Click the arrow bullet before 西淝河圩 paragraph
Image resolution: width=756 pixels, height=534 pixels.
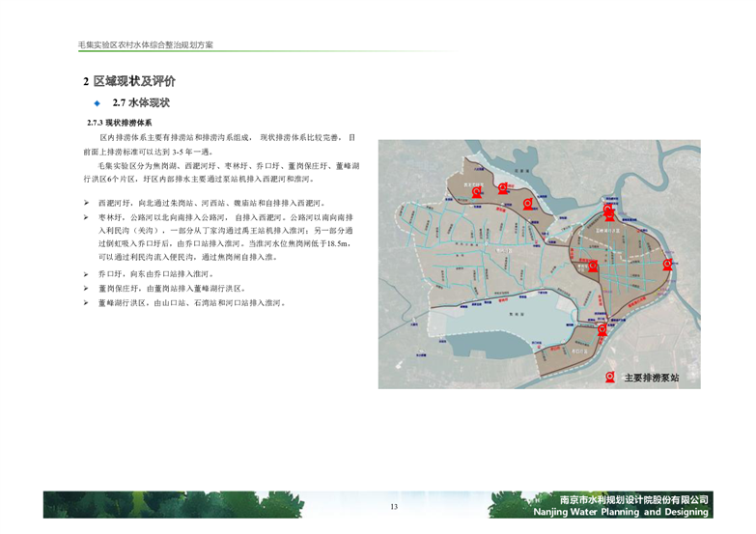click(86, 204)
